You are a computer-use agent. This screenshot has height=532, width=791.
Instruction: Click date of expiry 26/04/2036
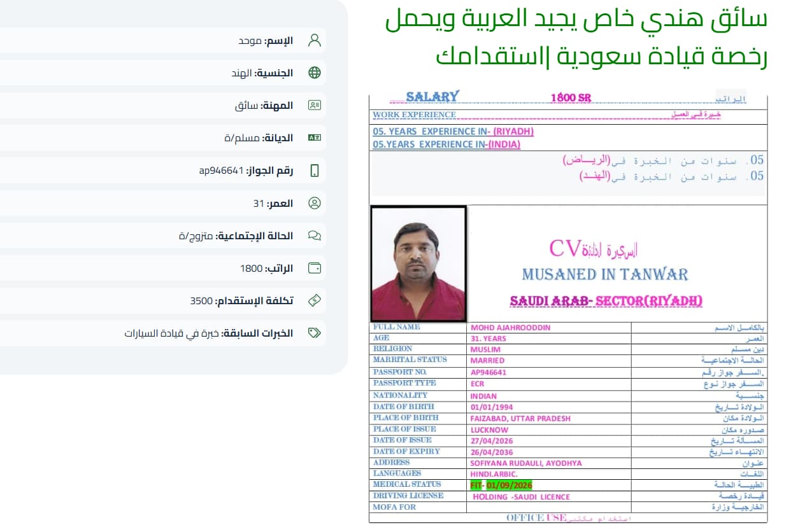pyautogui.click(x=492, y=452)
